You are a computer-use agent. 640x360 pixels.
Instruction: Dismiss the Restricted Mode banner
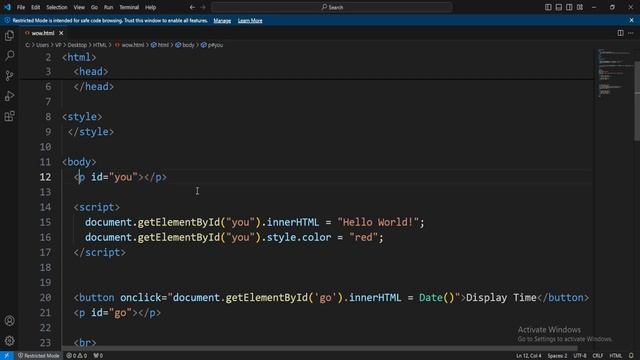click(x=631, y=20)
